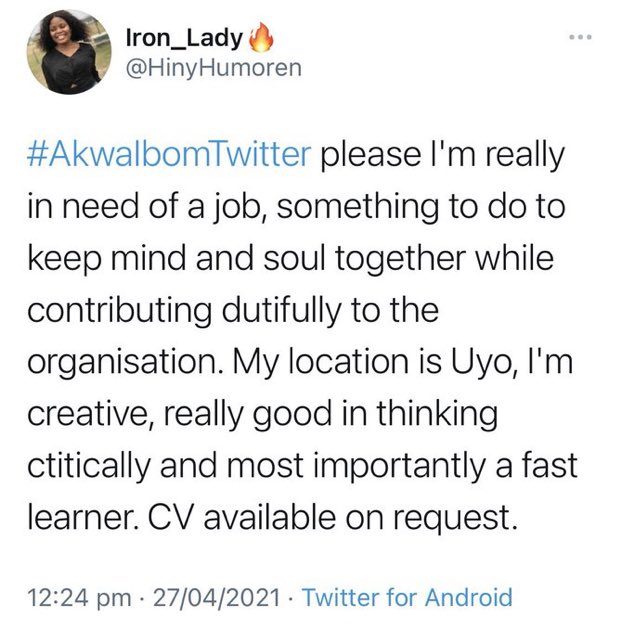Viewport: 622px width, 631px height.
Task: Click the word creative in the tweet
Action: point(92,414)
